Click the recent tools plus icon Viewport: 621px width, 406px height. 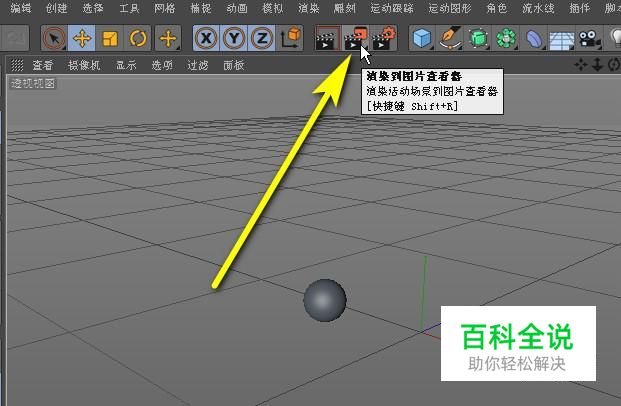point(168,38)
